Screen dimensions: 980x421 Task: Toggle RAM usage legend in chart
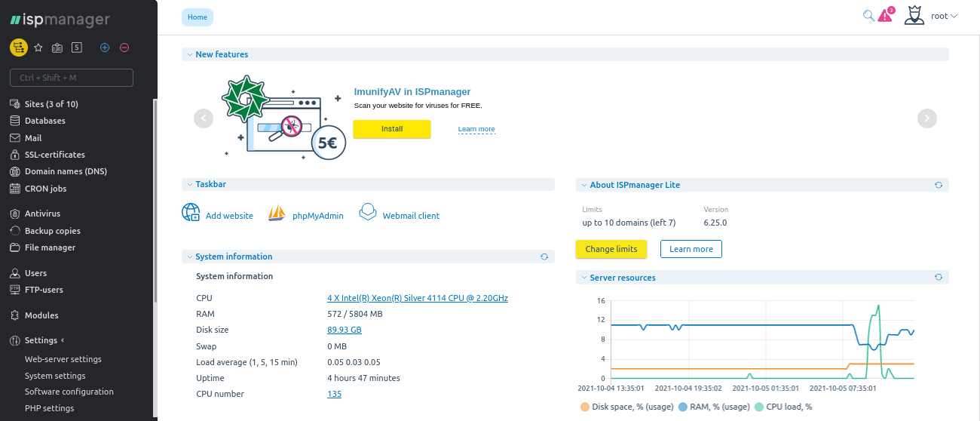[x=715, y=407]
